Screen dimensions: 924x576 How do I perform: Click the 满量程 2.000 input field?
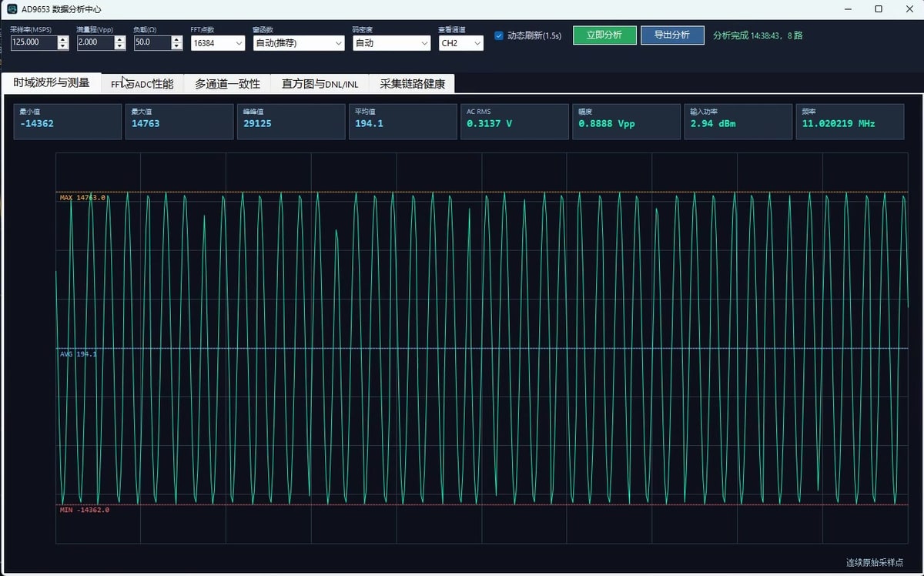(95, 42)
